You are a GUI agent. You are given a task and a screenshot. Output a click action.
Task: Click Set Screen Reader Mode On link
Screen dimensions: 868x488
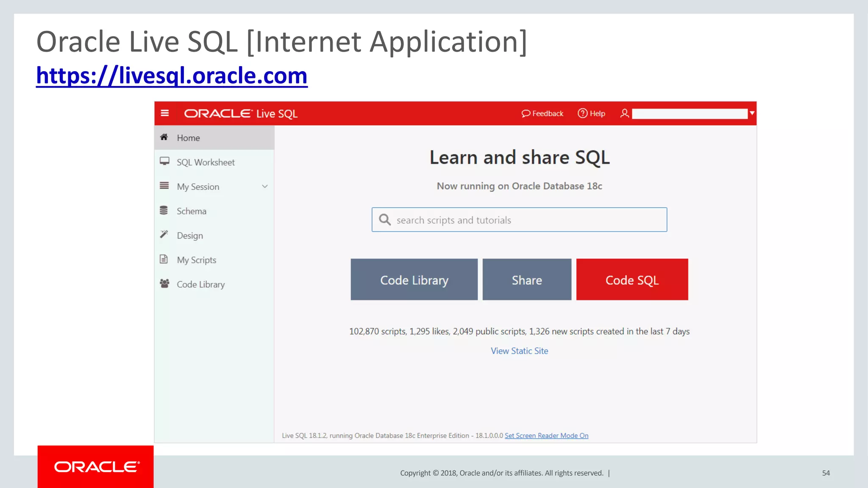(546, 435)
